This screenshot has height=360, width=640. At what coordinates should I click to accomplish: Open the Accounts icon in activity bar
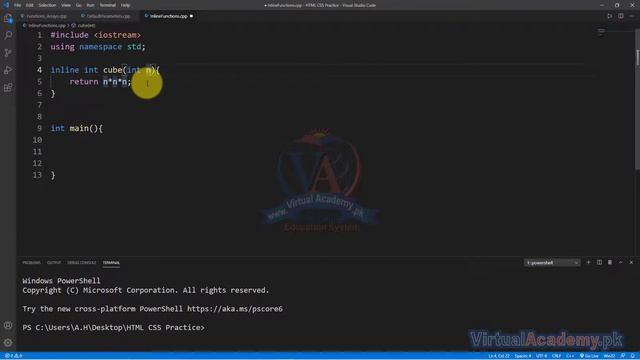[x=8, y=325]
